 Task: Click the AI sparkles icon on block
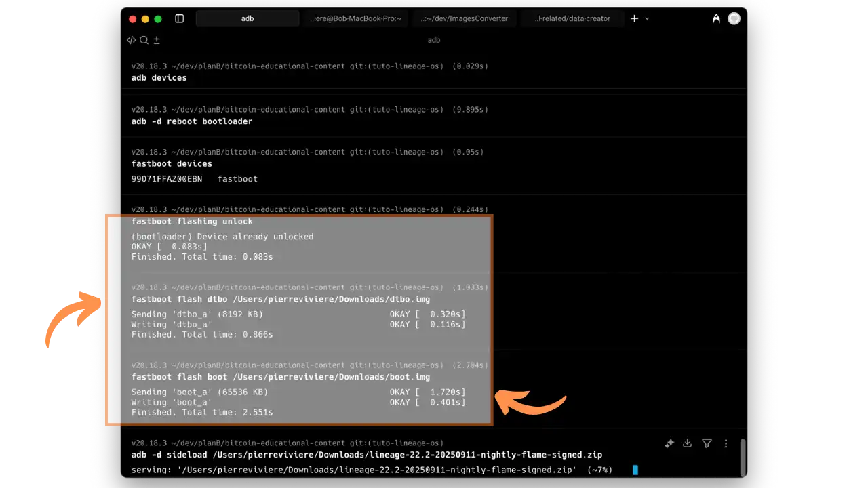tap(669, 443)
